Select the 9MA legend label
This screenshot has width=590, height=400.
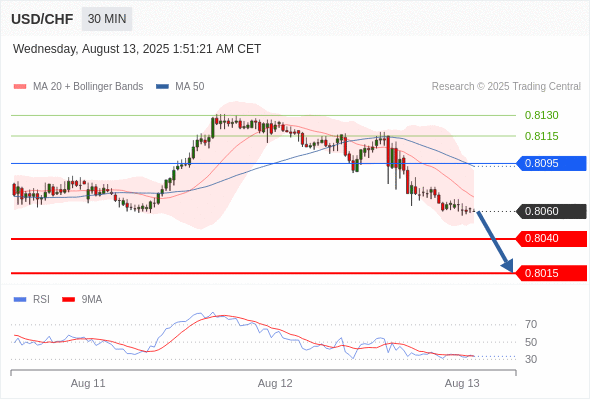[x=92, y=300]
